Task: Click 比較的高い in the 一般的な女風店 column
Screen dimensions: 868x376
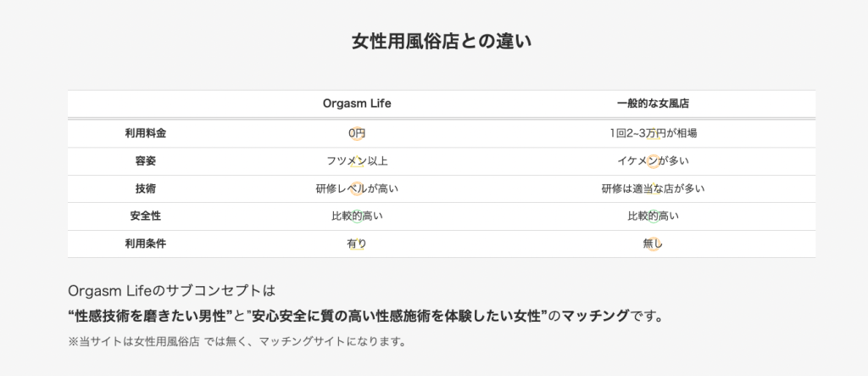Action: [653, 216]
